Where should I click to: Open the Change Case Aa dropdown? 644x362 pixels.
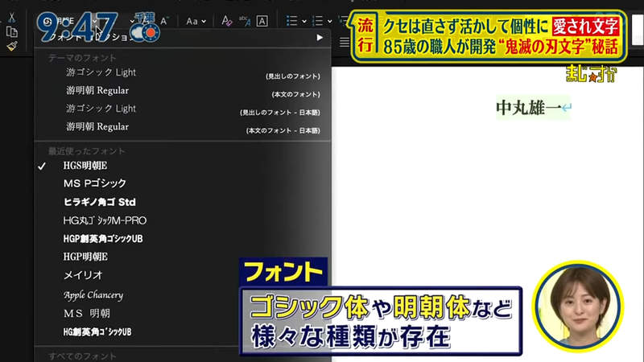(x=196, y=21)
